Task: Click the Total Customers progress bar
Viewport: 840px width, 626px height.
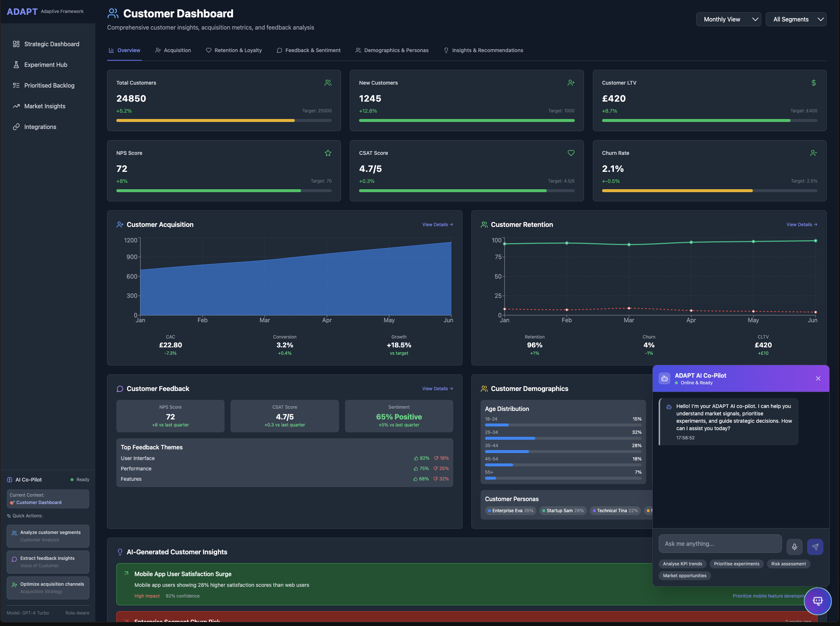Action: [x=223, y=120]
